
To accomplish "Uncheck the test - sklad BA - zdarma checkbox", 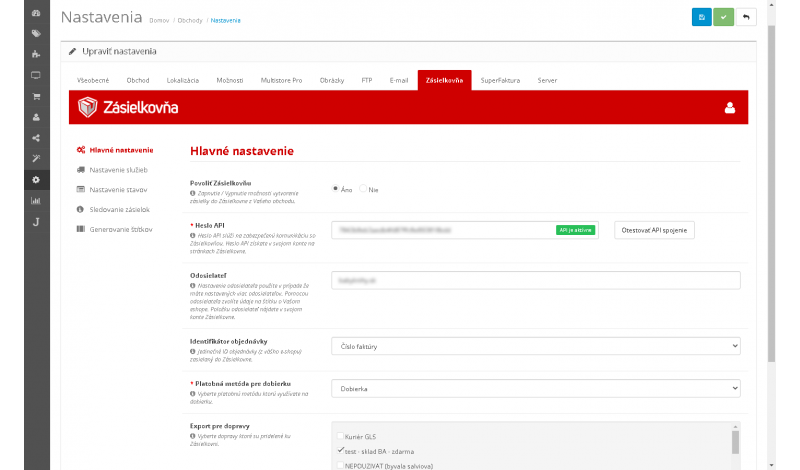I will coord(340,451).
